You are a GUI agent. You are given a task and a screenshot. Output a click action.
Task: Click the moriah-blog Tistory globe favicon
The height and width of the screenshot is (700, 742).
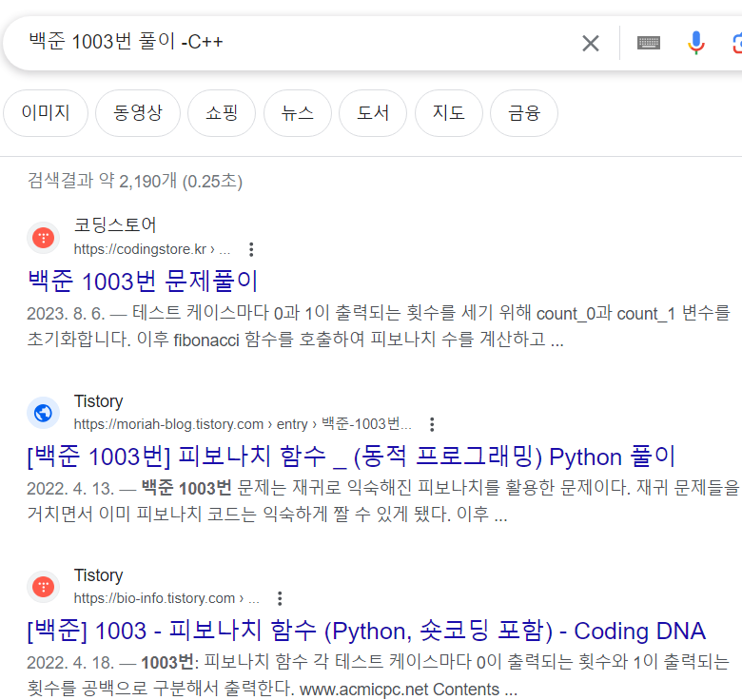point(43,413)
